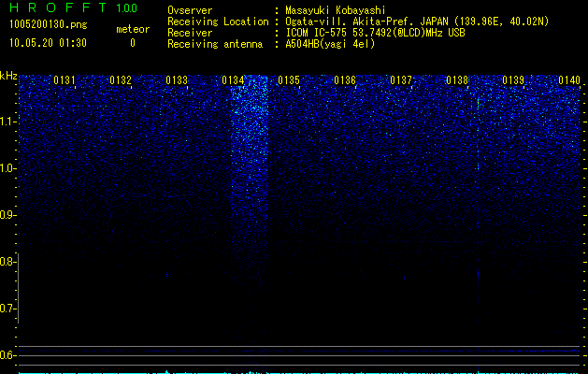Click the observer name Masayuki Kobayashi
The image size is (588, 374).
point(336,10)
